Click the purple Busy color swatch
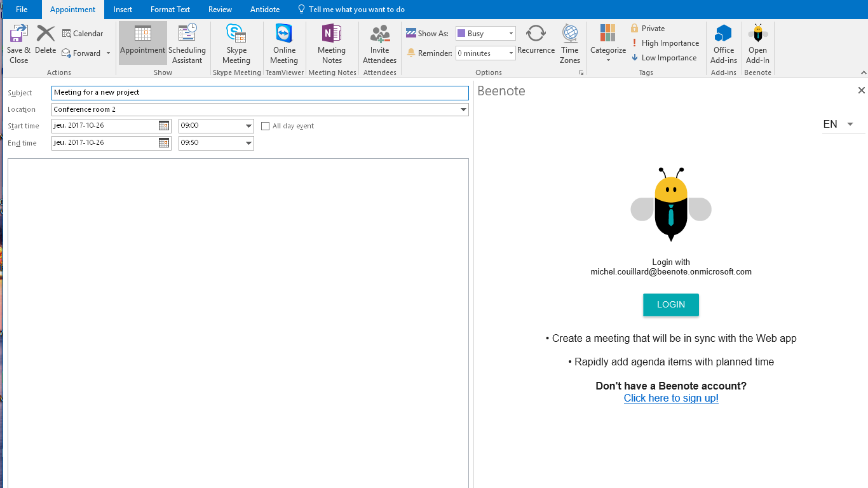 [x=461, y=34]
